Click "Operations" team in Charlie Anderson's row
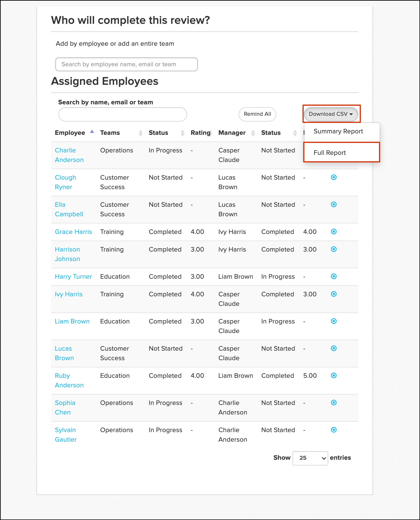The width and height of the screenshot is (420, 520). pos(117,150)
